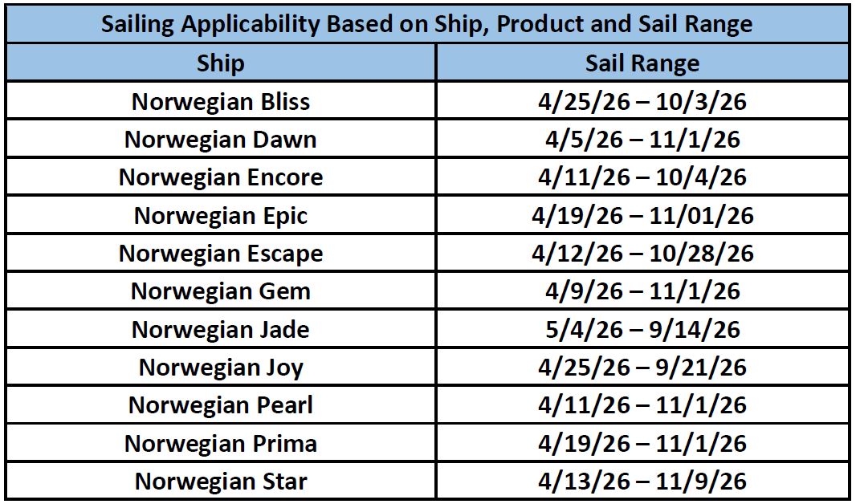Select the Norwegian Prima ship cell

(x=220, y=444)
